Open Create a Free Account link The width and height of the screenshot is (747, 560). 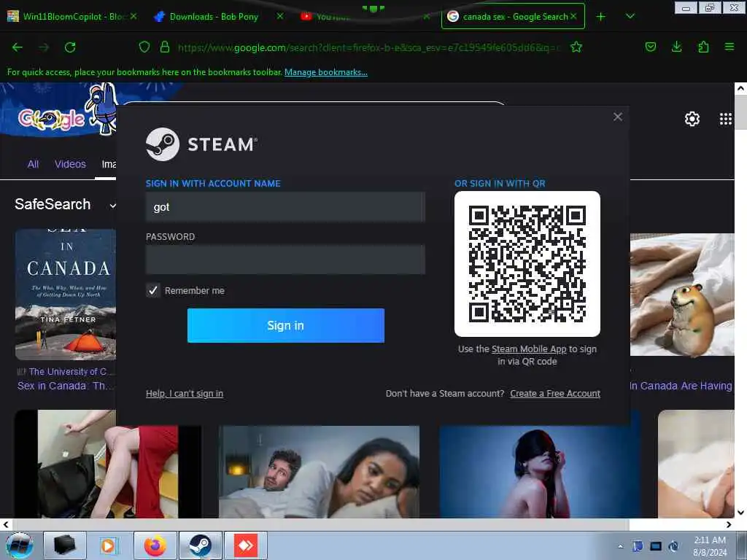(555, 393)
